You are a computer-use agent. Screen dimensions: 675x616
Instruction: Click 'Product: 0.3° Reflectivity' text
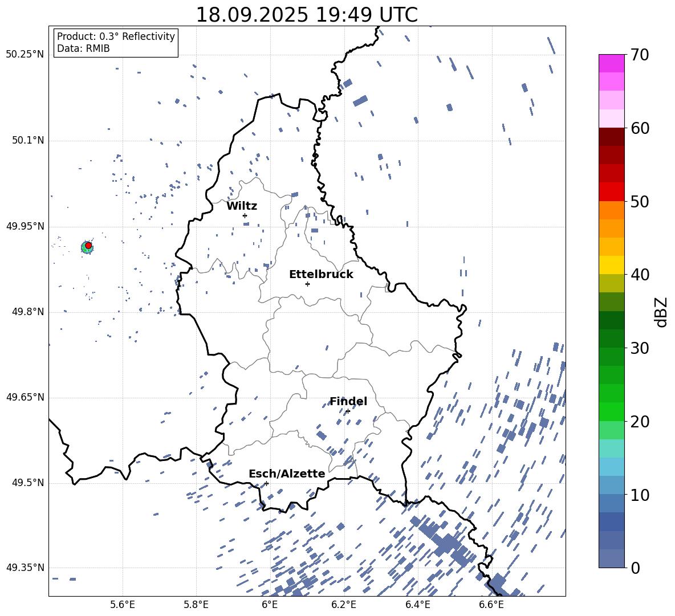point(116,36)
